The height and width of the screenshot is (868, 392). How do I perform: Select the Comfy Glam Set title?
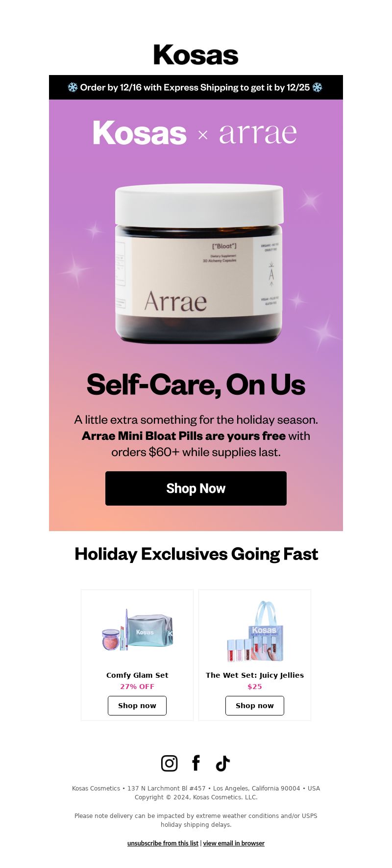pos(137,675)
